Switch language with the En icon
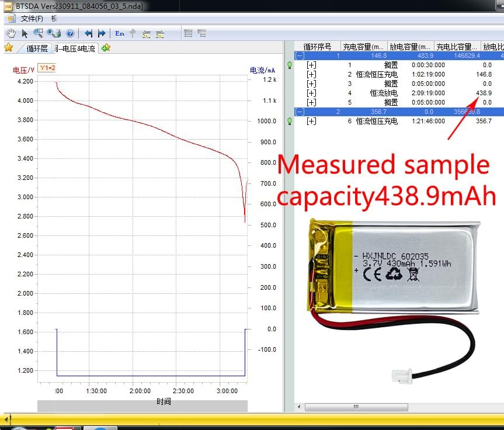 coord(119,33)
